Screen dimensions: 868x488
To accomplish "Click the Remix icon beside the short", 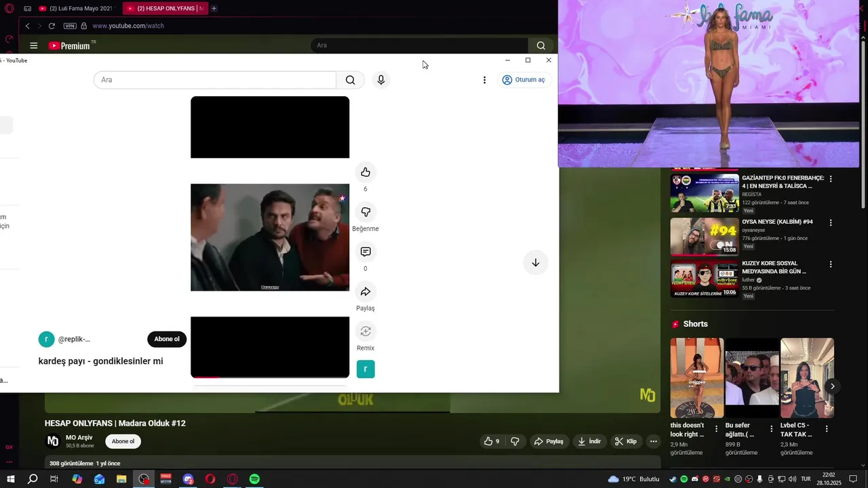I will pyautogui.click(x=366, y=331).
